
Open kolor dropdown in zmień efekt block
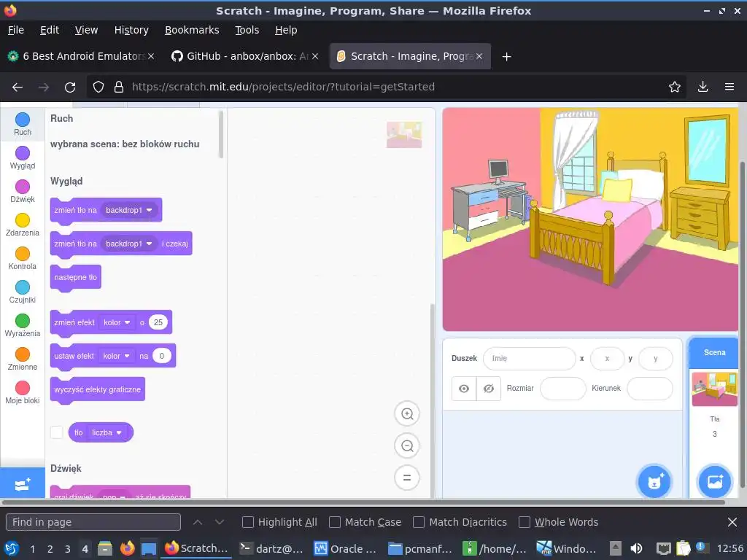click(x=117, y=322)
